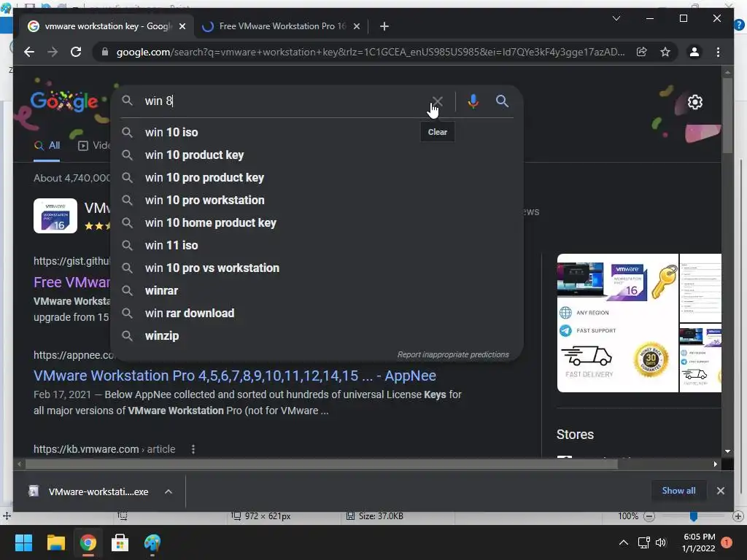Click the Paint zoom slider handle
This screenshot has width=747, height=560.
click(x=694, y=516)
